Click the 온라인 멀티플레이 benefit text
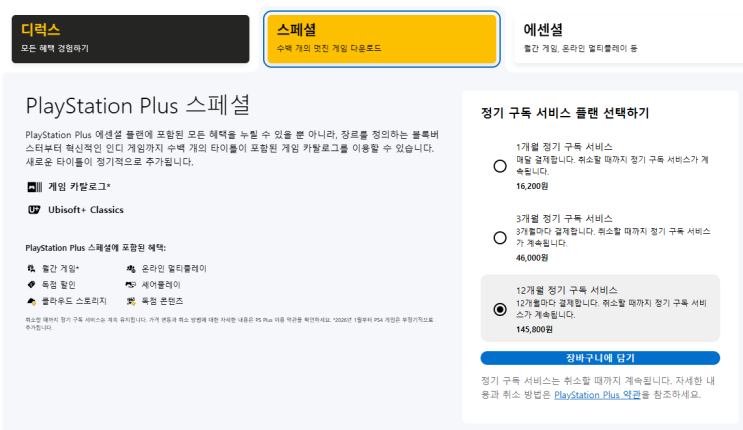The image size is (743, 430). [x=174, y=269]
